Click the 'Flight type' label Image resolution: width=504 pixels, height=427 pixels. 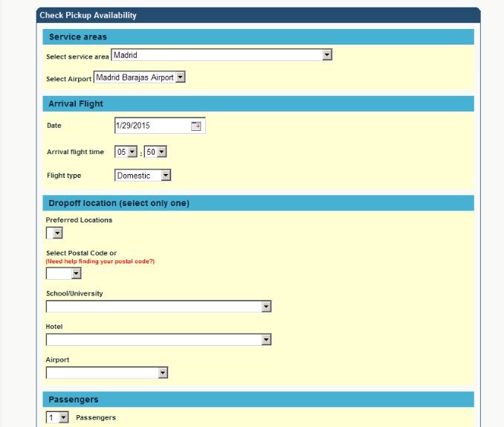(x=64, y=176)
